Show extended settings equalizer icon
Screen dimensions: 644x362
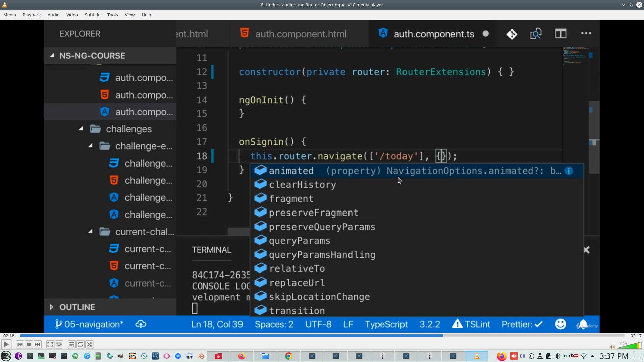tap(59, 344)
